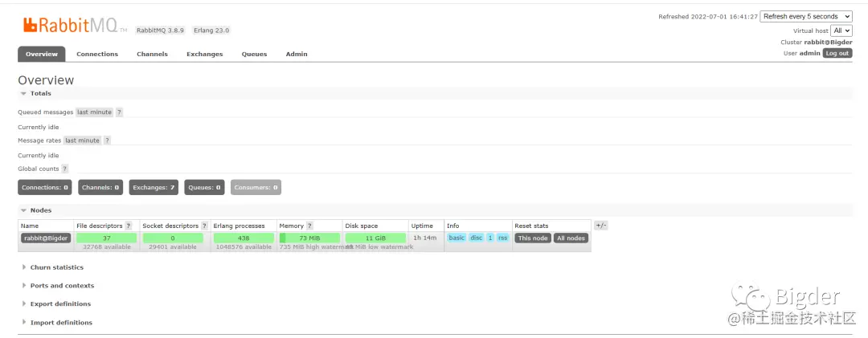Switch to the Overview tab
Image resolution: width=868 pixels, height=338 pixels.
pos(42,55)
